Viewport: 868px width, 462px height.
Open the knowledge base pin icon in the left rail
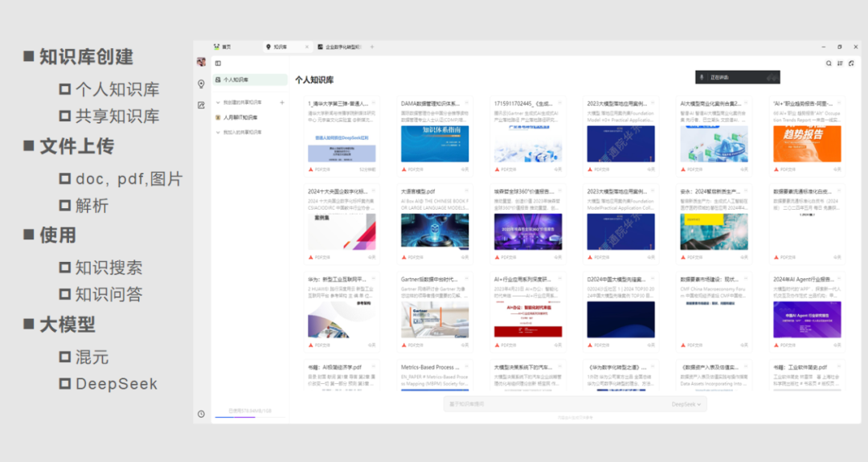(x=201, y=84)
